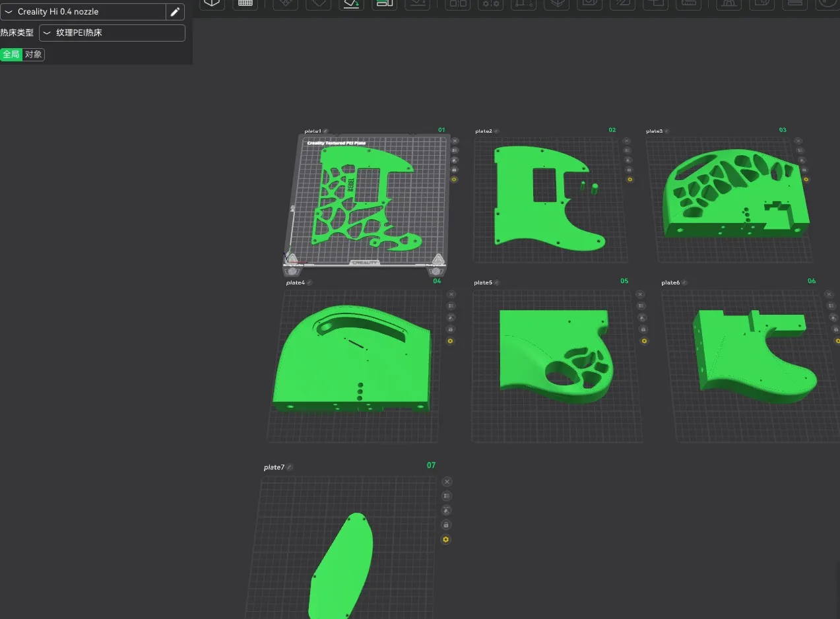Toggle the lock icon on plate 5

tap(644, 329)
